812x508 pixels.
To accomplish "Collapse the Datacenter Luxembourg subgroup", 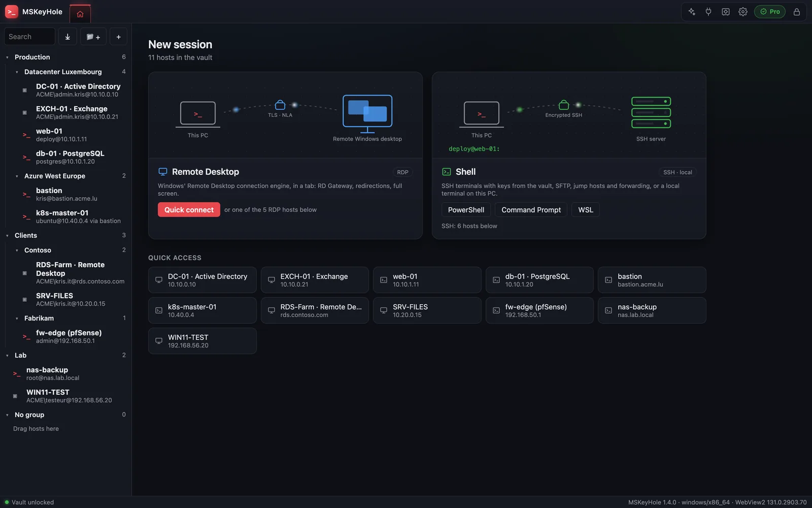I will pyautogui.click(x=17, y=72).
